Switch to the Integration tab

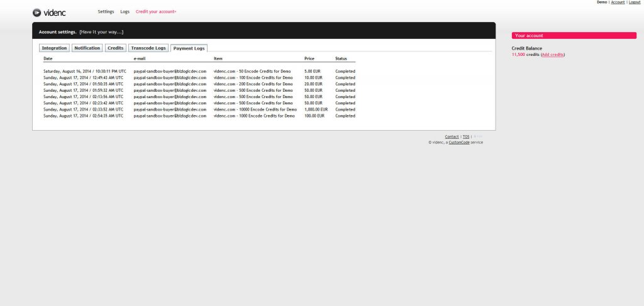click(x=54, y=48)
